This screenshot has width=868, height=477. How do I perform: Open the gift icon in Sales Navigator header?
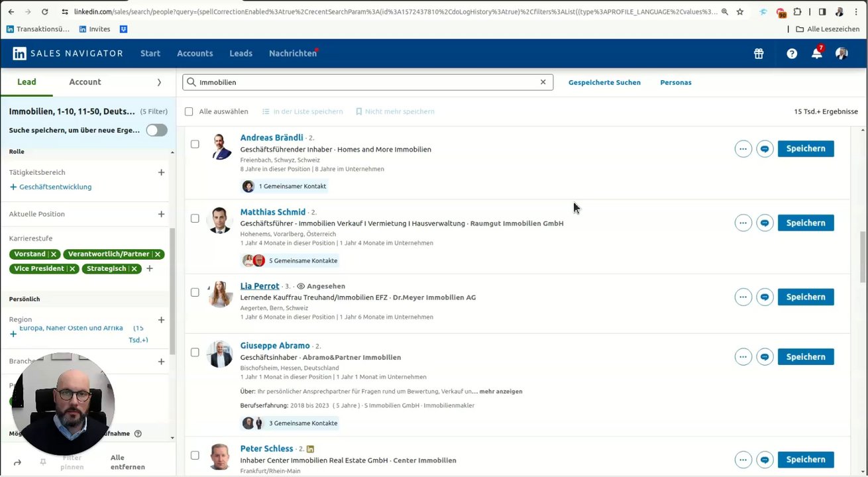click(759, 54)
